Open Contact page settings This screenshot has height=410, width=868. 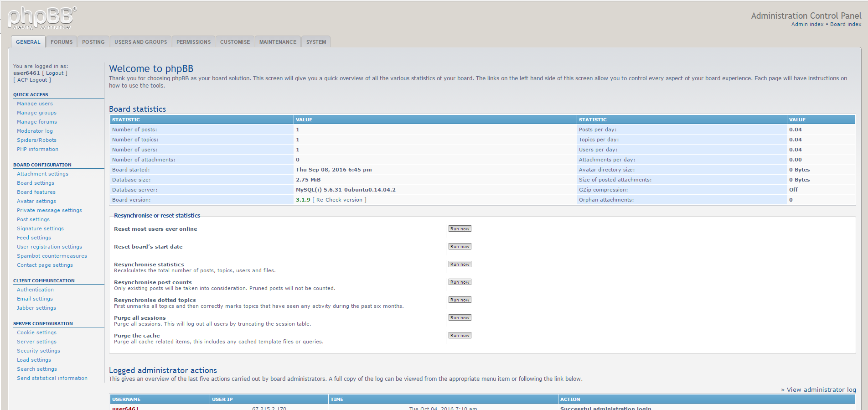click(45, 265)
